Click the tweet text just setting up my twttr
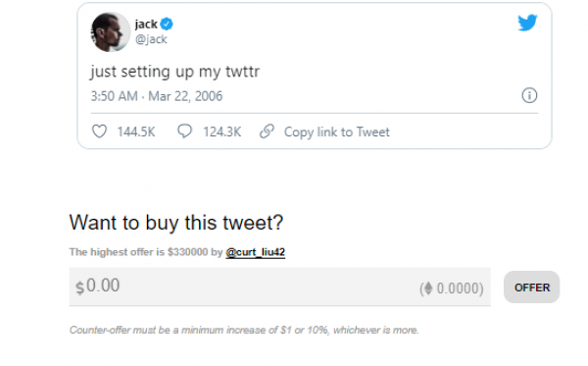 coord(174,72)
